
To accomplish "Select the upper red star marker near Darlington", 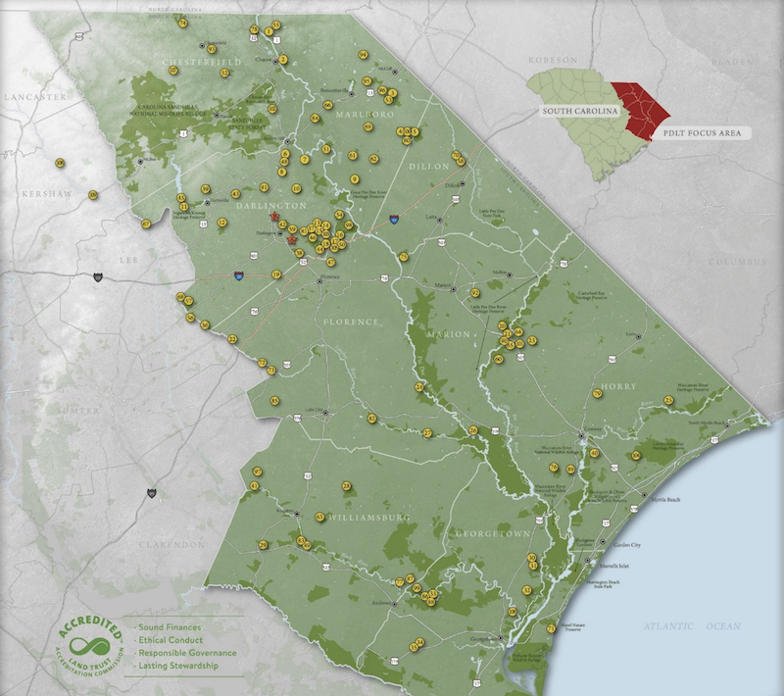I will click(275, 217).
